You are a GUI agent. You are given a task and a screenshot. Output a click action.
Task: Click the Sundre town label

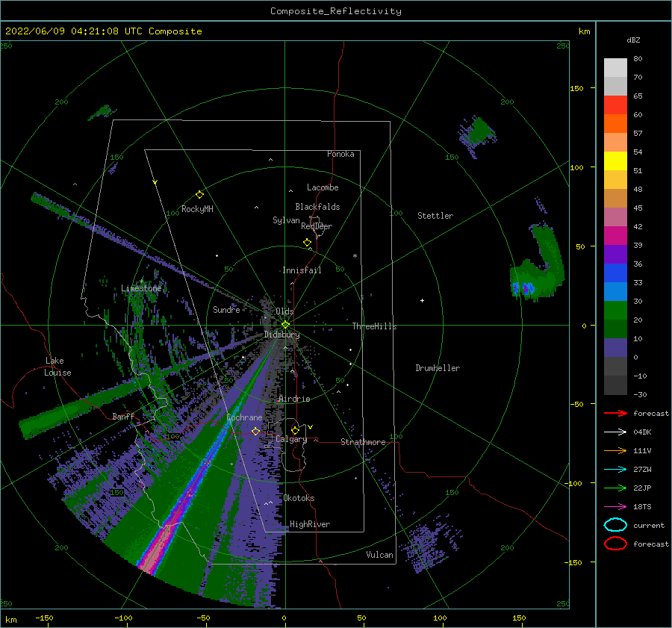point(226,309)
